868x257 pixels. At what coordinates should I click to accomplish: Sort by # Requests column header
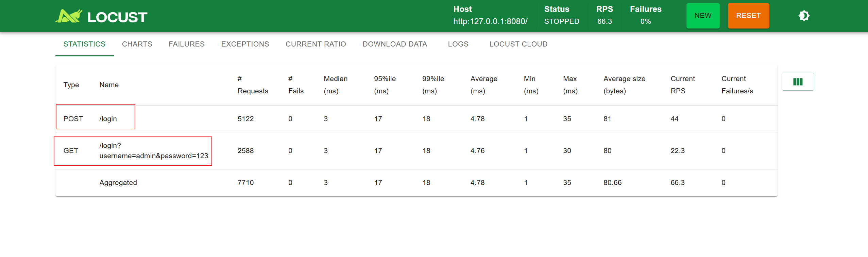(x=253, y=85)
